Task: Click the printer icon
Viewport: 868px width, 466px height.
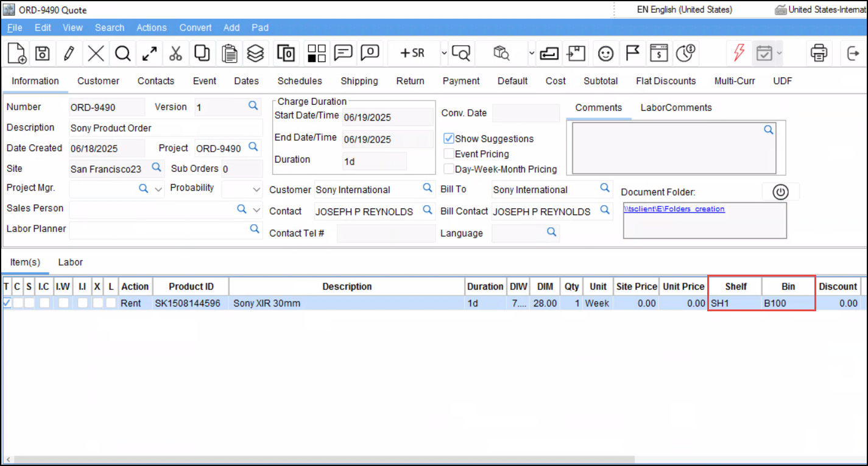Action: point(819,54)
